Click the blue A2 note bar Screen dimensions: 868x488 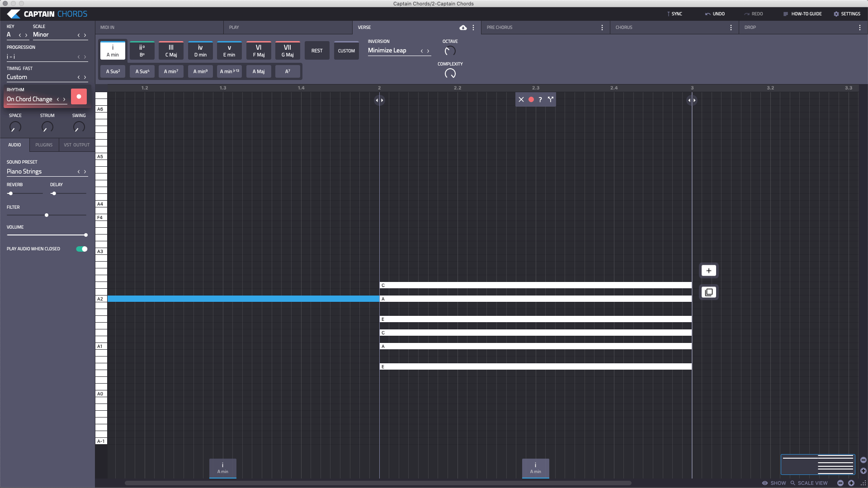point(243,299)
